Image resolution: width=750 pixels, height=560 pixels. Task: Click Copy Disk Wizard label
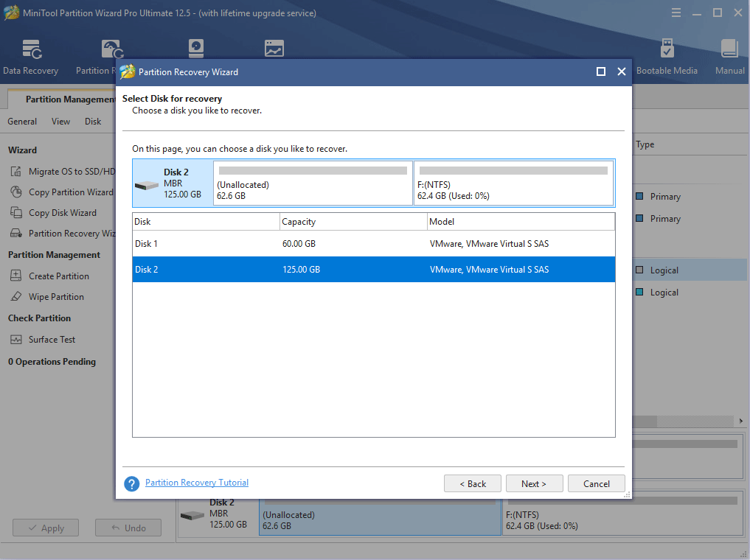click(63, 213)
